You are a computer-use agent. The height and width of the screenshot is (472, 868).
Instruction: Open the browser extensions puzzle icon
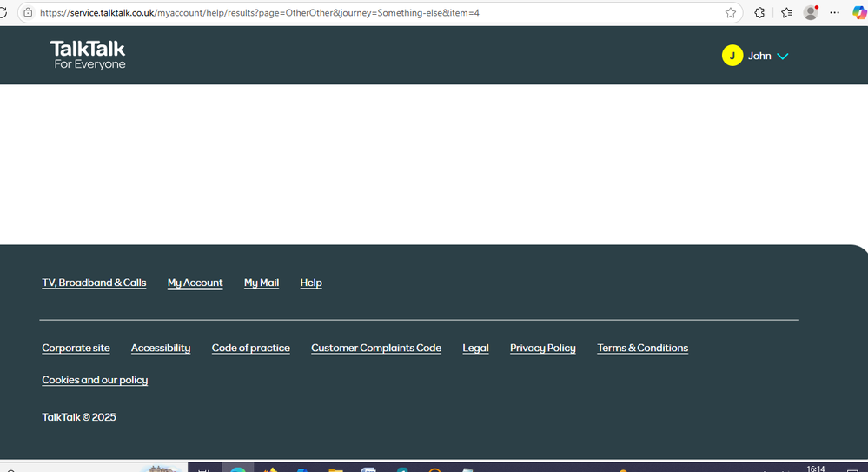tap(759, 13)
